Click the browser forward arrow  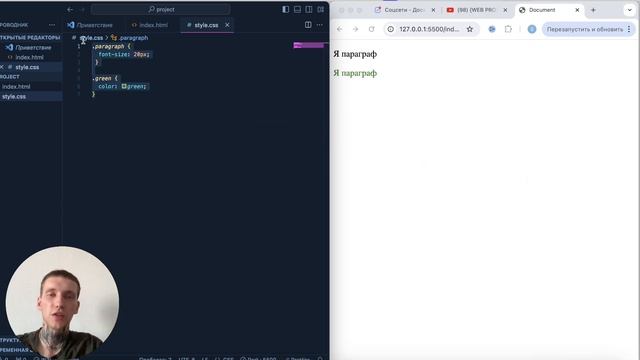355,29
